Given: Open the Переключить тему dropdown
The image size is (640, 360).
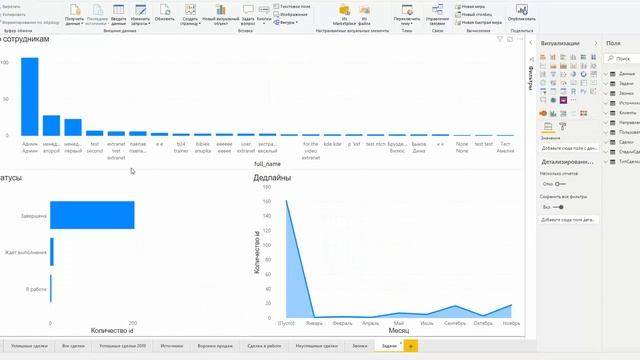Looking at the screenshot, I should [407, 21].
